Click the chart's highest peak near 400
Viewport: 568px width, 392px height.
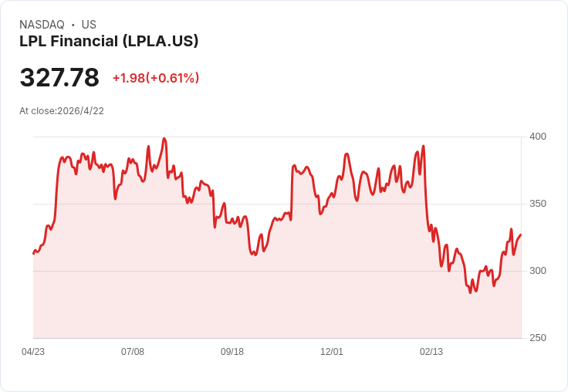(x=164, y=138)
